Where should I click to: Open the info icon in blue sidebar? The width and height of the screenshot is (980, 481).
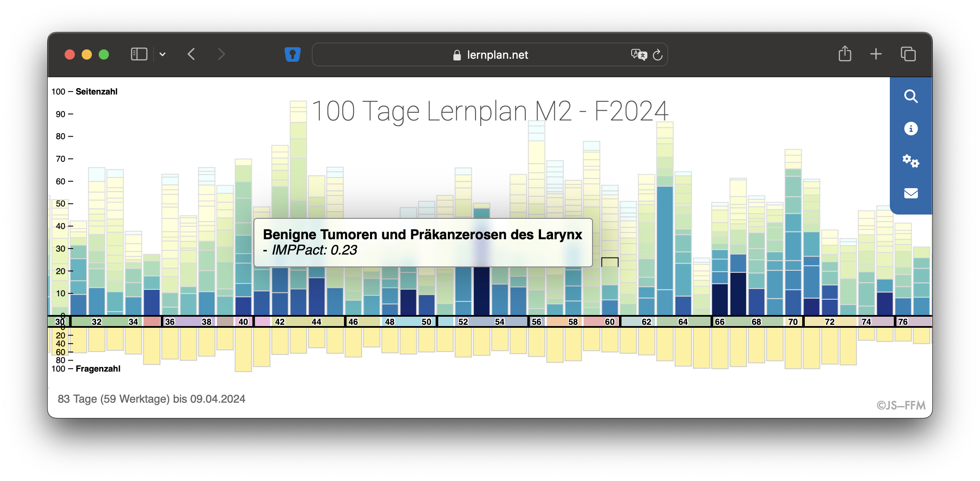[x=910, y=129]
